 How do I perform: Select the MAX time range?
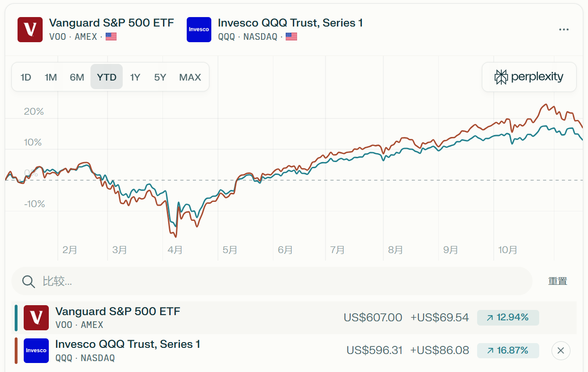click(x=190, y=77)
